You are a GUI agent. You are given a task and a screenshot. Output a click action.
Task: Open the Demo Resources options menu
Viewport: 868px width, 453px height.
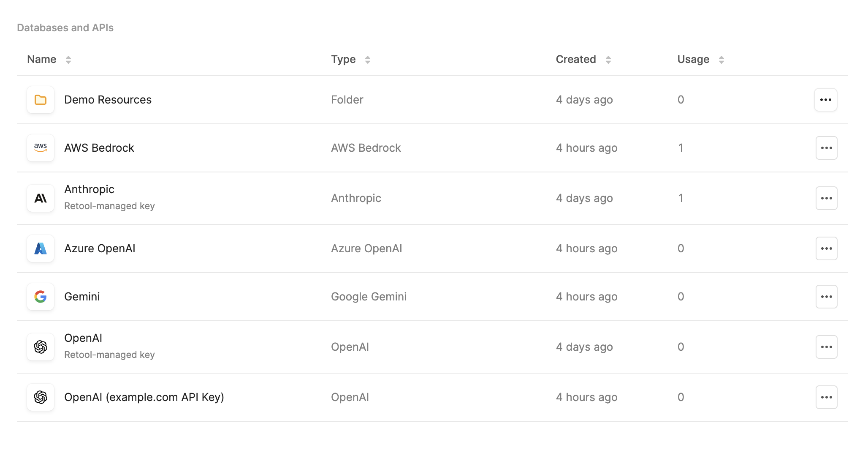(825, 100)
